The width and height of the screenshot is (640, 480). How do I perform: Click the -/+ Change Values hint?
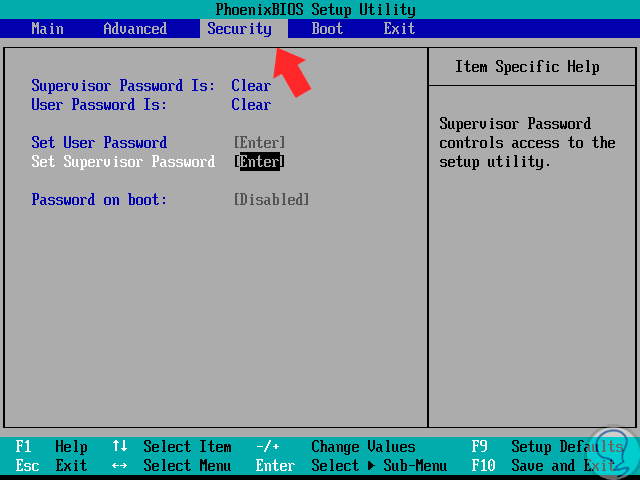click(336, 447)
